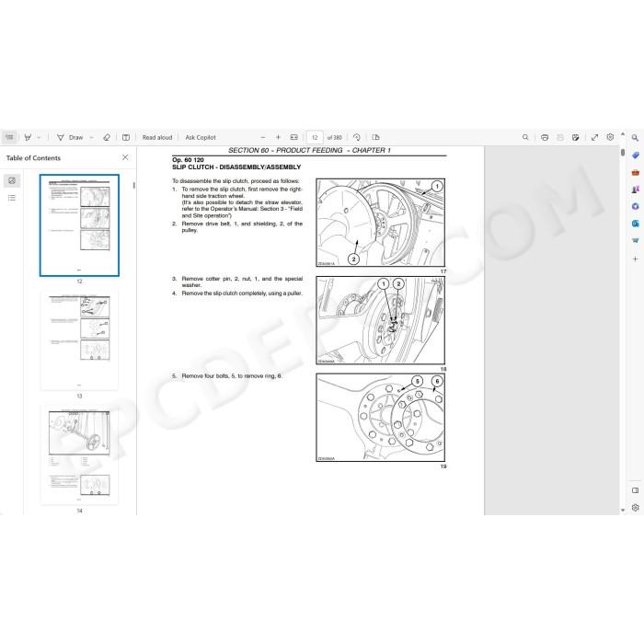Open page 13 thumbnail
The height and width of the screenshot is (644, 644).
79,340
